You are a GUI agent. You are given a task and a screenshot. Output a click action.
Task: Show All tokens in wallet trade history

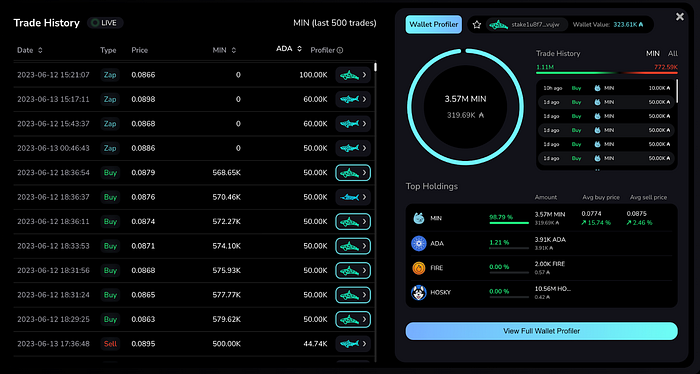point(672,54)
